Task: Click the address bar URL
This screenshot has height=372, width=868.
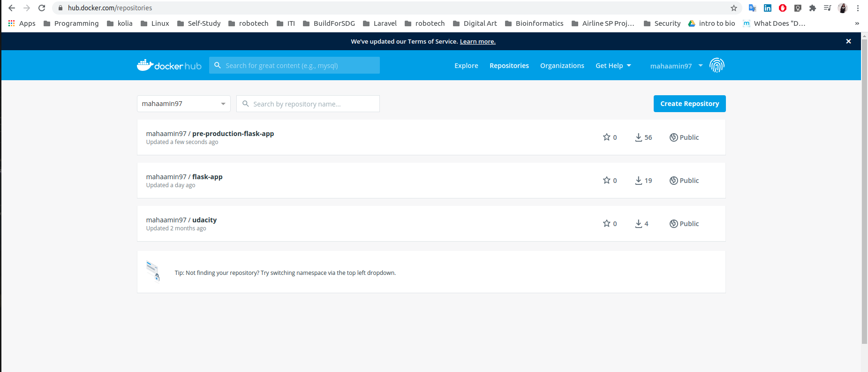Action: (110, 8)
